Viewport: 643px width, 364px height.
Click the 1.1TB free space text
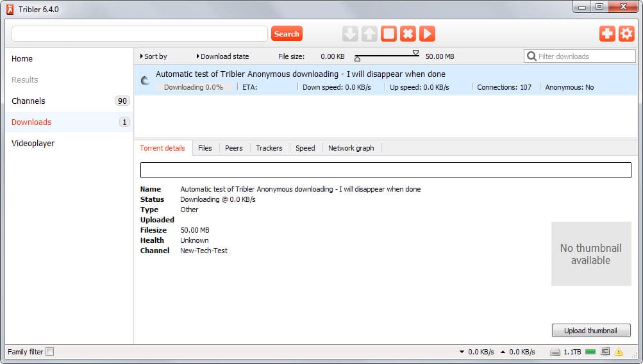[x=572, y=352]
